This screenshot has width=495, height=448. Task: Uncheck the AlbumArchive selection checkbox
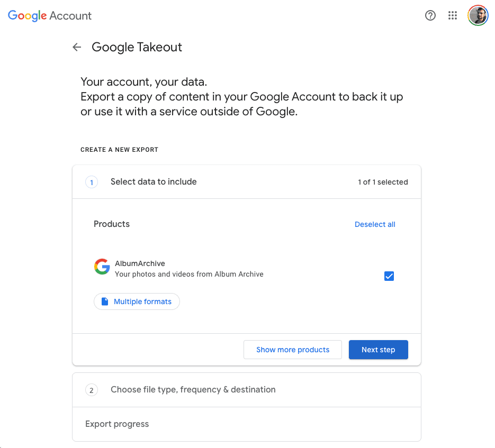(389, 276)
